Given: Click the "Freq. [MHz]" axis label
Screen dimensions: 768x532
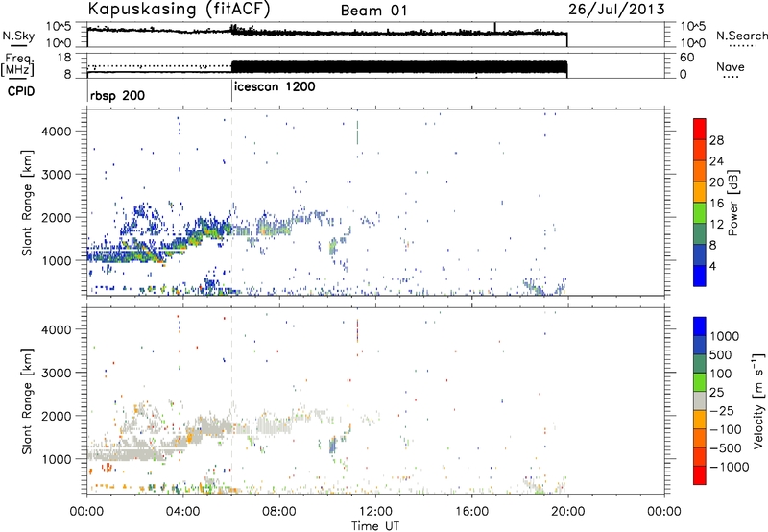Looking at the screenshot, I should coord(18,65).
